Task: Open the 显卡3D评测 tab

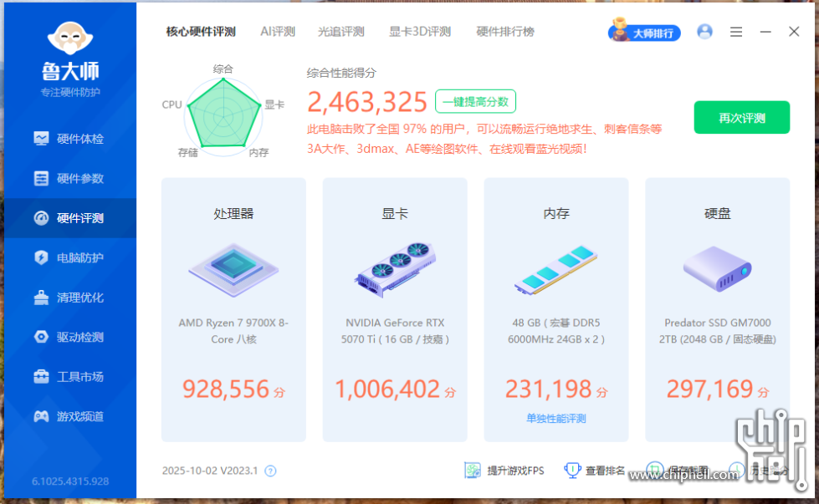Action: pyautogui.click(x=420, y=32)
